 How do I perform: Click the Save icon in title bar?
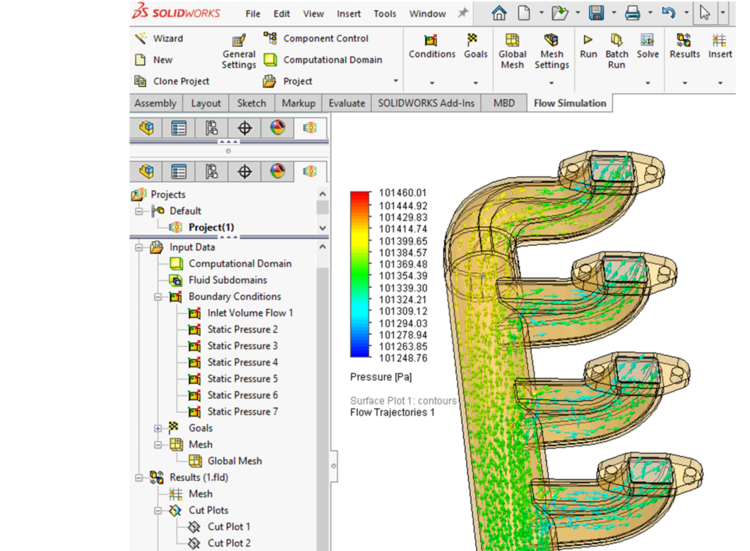[x=596, y=14]
